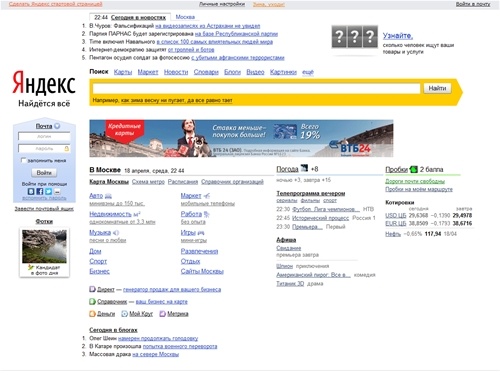500x375 pixels.
Task: Select the Маркет search tab
Action: [148, 72]
